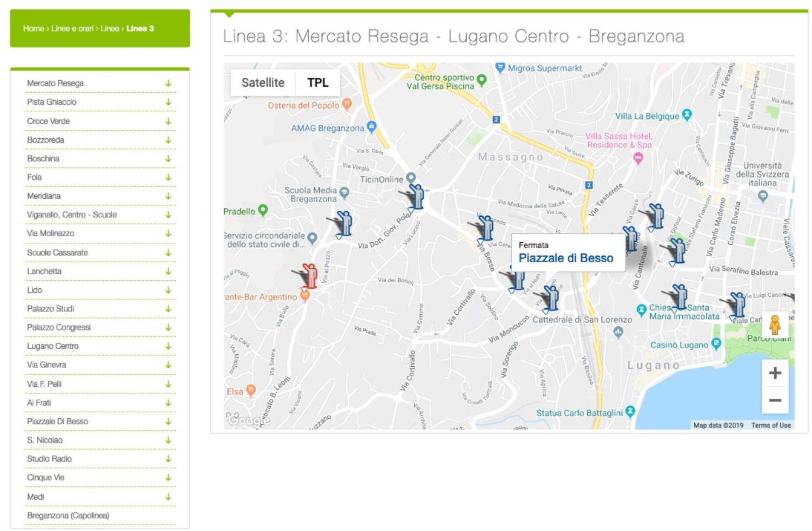Click green arrow next to Mercato Resega
This screenshot has width=812, height=531.
click(x=169, y=83)
